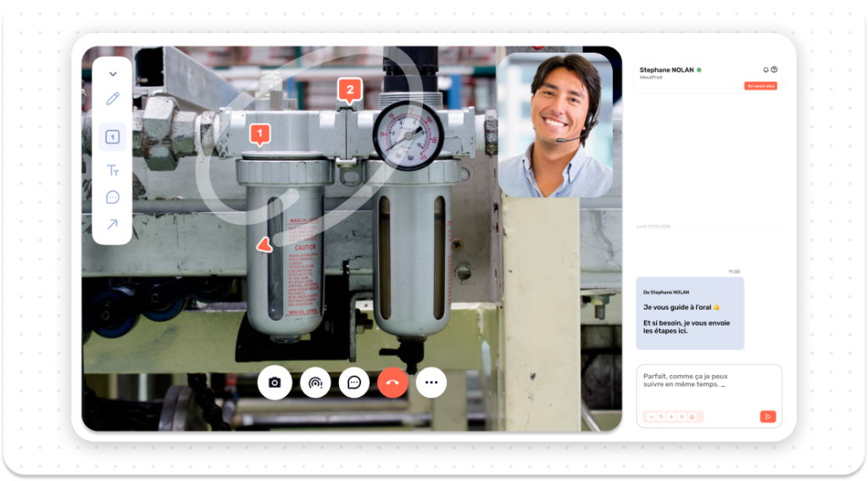
Task: Take a snapshot with the camera button
Action: (274, 383)
